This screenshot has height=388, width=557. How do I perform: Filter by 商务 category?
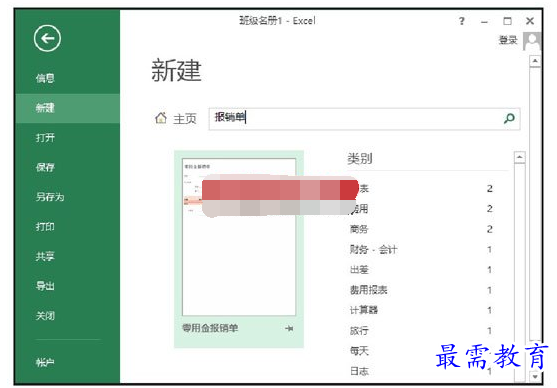(x=359, y=230)
